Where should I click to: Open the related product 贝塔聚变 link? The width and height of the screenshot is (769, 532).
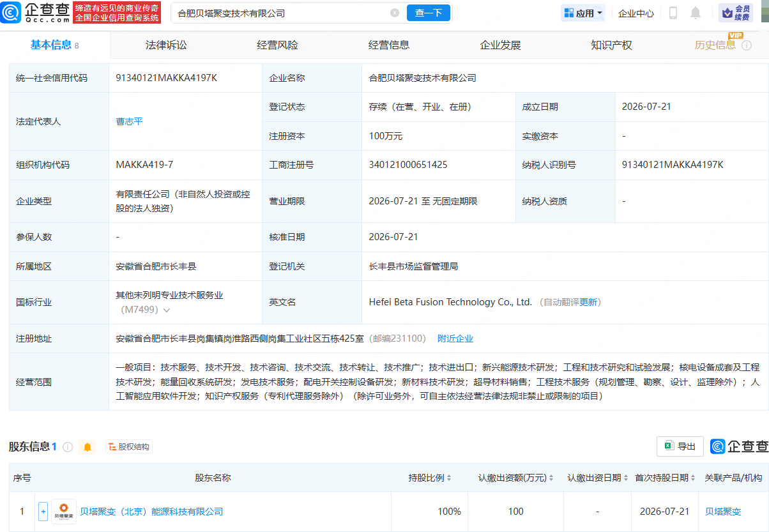pyautogui.click(x=723, y=512)
